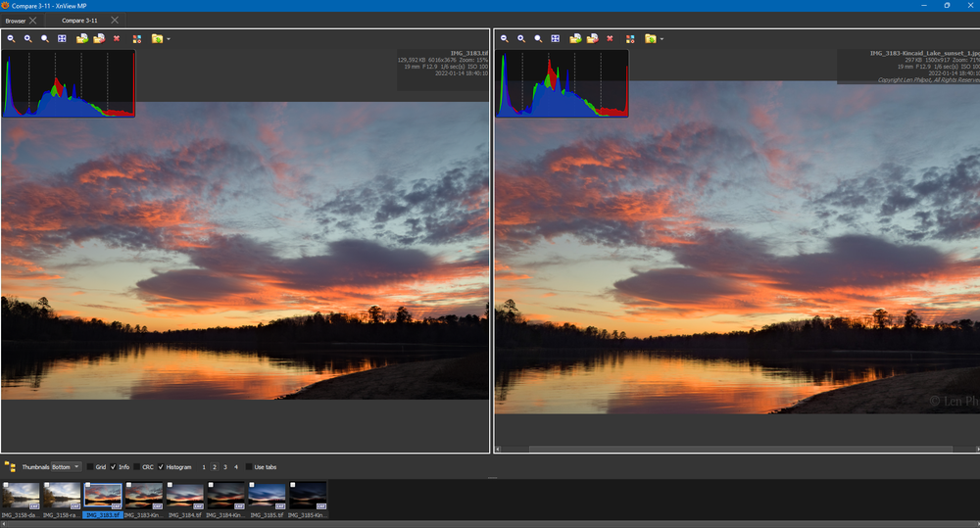This screenshot has height=528, width=980.
Task: Switch to the Browser tab
Action: point(16,20)
